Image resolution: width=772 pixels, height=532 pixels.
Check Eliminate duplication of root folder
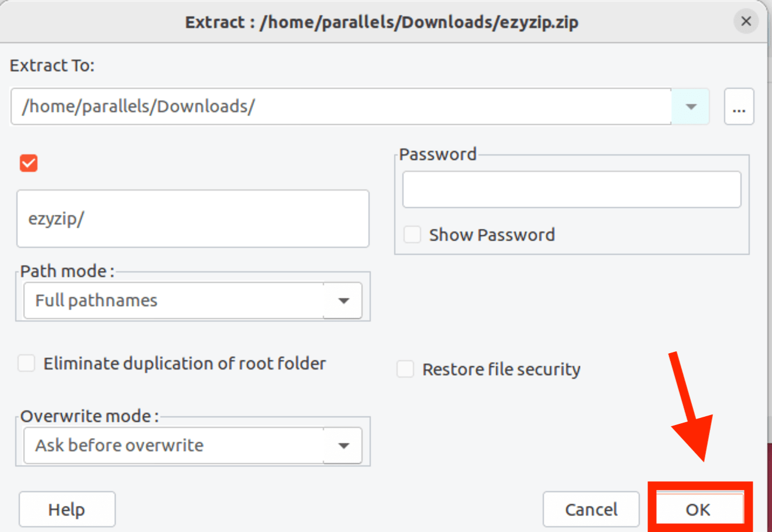coord(26,363)
